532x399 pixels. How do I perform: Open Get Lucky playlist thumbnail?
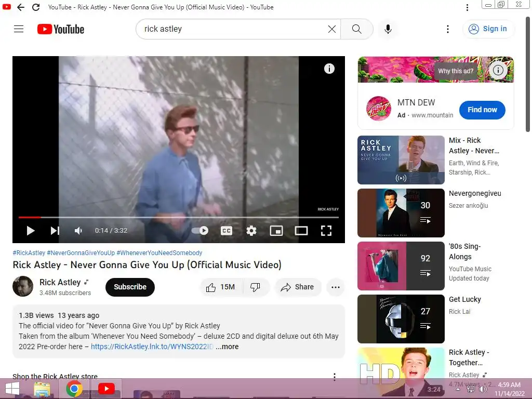[x=401, y=318]
